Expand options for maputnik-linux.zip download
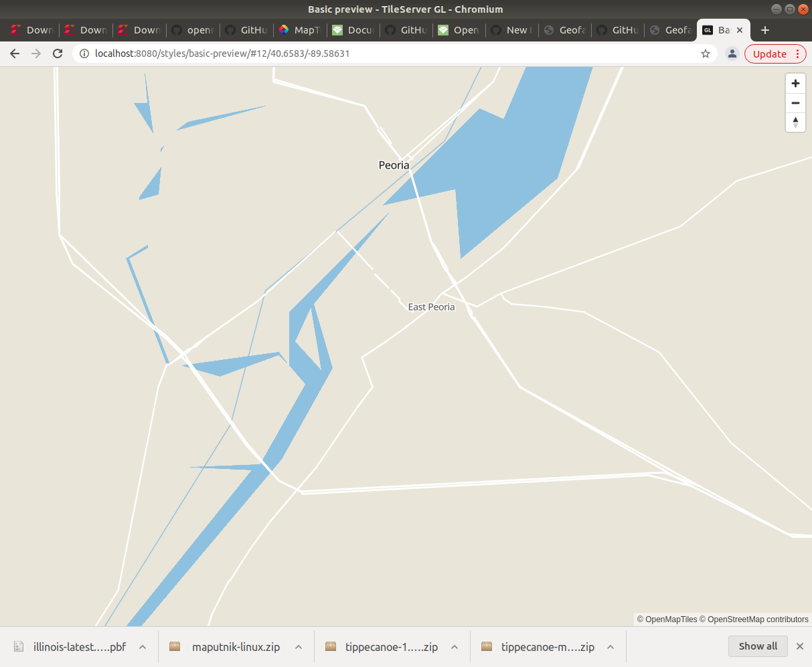The image size is (812, 667). (x=298, y=647)
